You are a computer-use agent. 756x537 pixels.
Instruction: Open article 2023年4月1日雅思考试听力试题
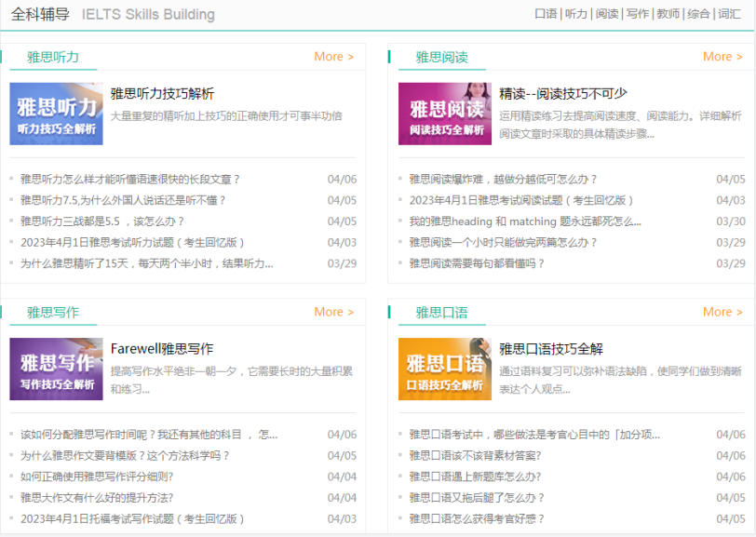pos(132,243)
